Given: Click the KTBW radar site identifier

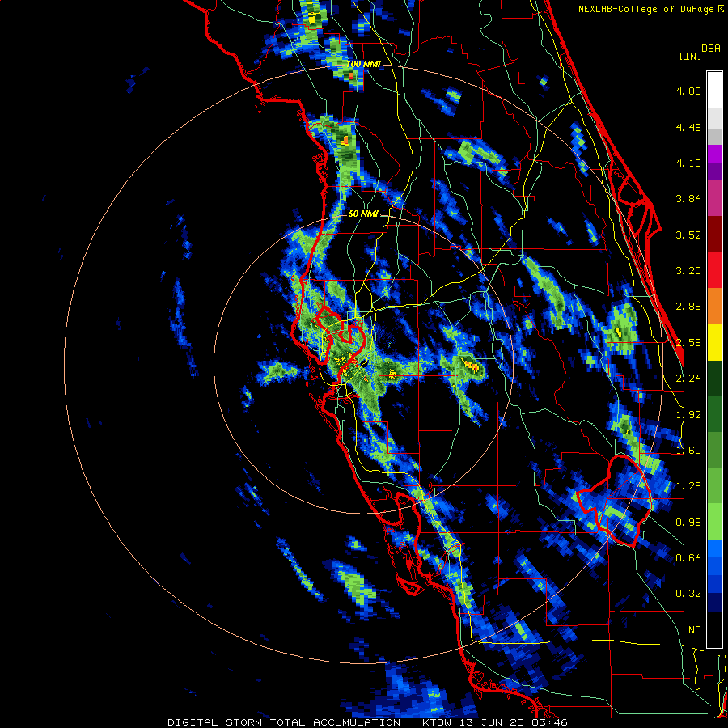Looking at the screenshot, I should click(437, 722).
